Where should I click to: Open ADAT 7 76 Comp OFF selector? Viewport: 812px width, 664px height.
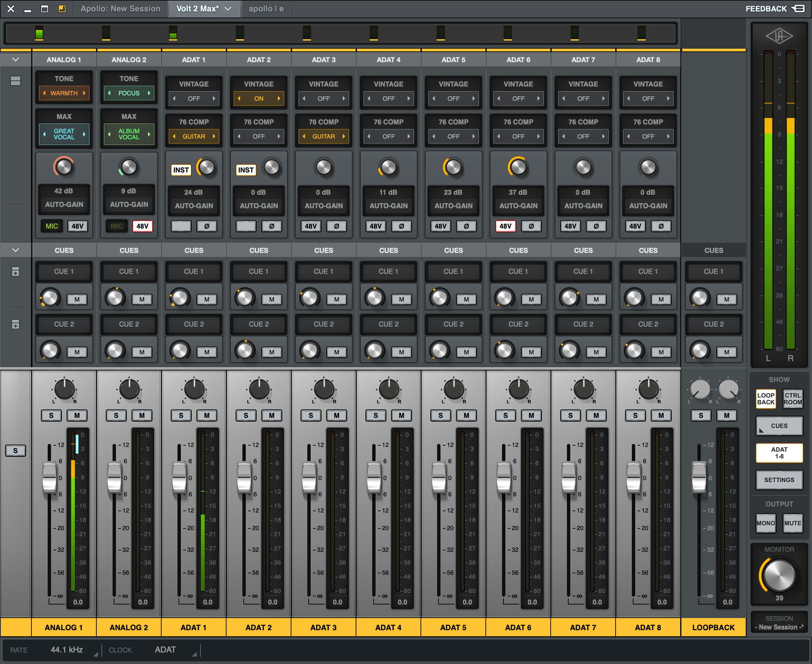click(583, 136)
